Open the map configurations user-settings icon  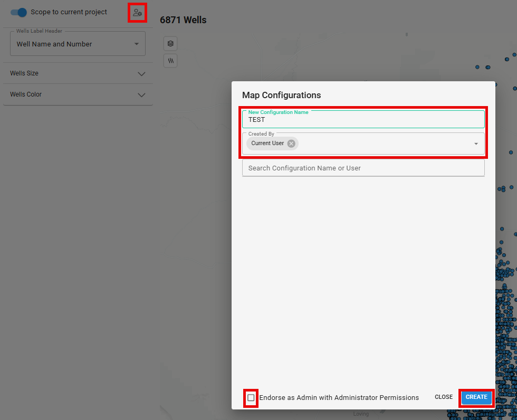tap(137, 13)
